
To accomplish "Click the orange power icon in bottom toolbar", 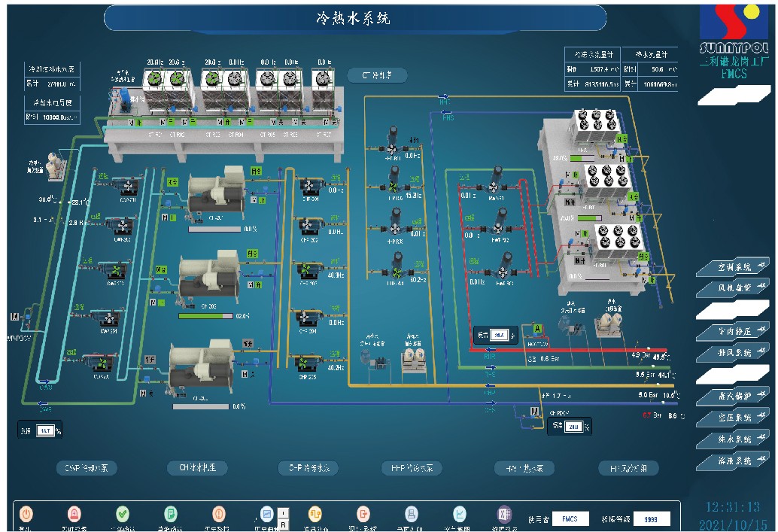I will click(26, 514).
